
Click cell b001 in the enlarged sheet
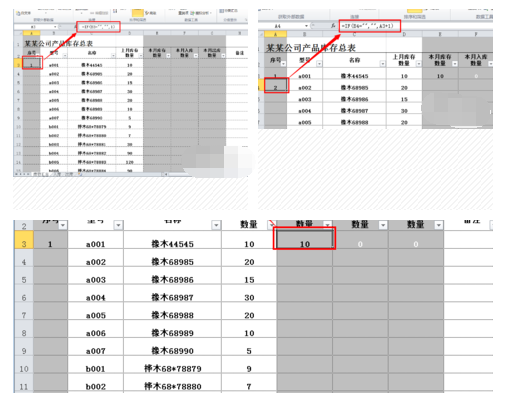[x=95, y=364]
